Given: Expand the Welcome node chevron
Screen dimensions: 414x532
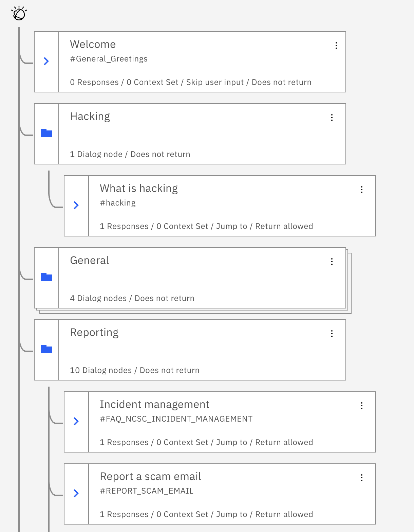Looking at the screenshot, I should [46, 61].
